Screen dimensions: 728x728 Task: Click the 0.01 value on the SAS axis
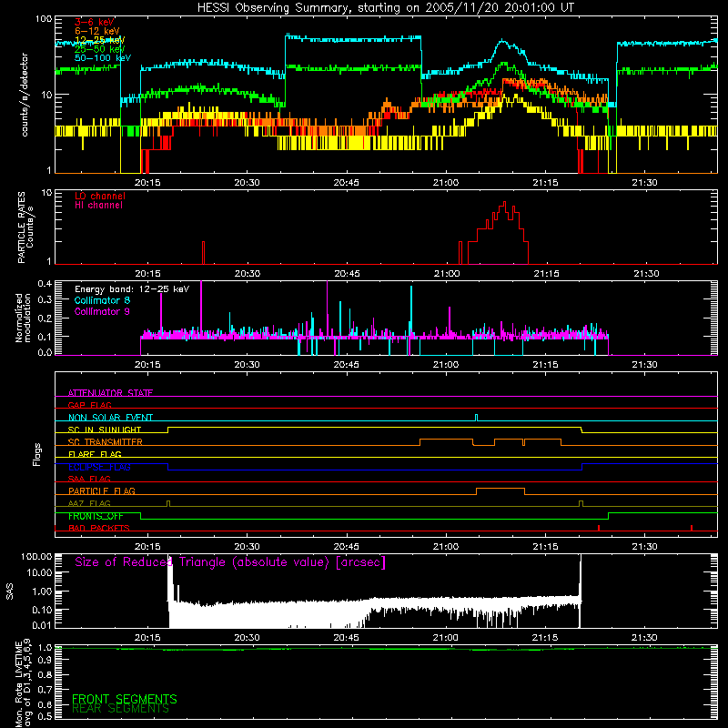42,625
